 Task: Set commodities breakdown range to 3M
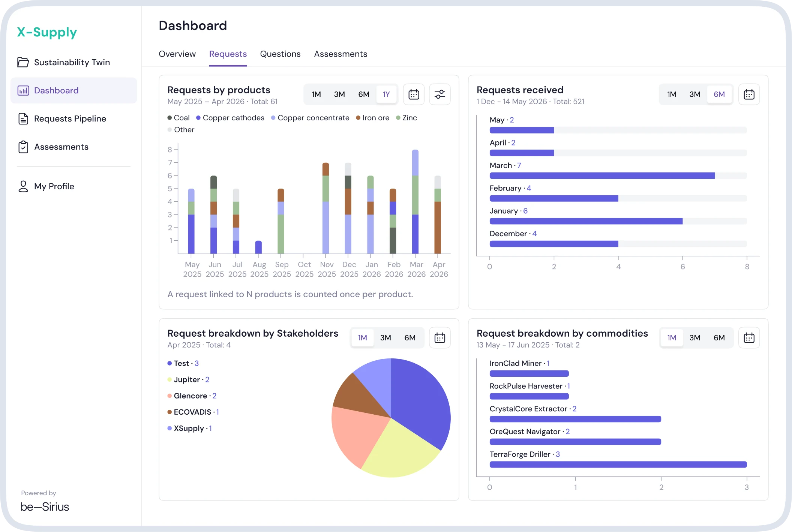tap(695, 338)
